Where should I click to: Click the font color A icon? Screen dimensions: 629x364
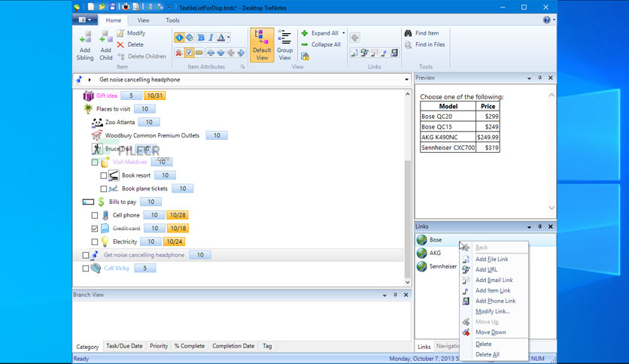tap(220, 38)
